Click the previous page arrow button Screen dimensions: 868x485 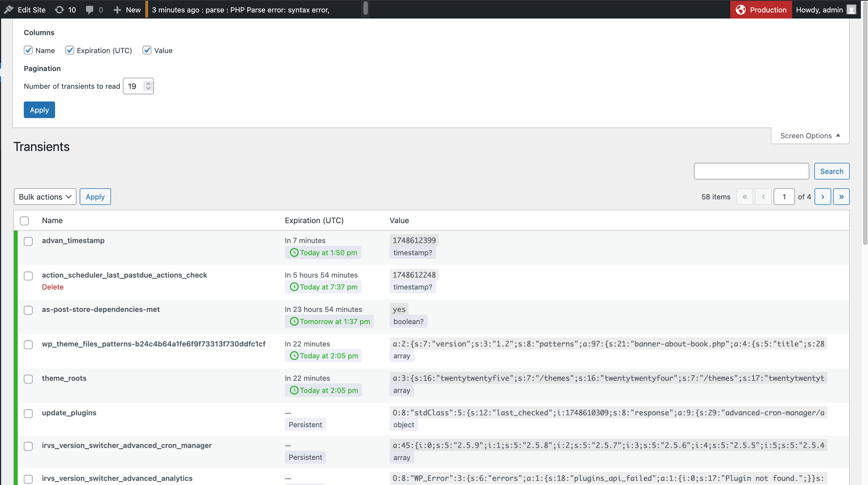point(763,197)
